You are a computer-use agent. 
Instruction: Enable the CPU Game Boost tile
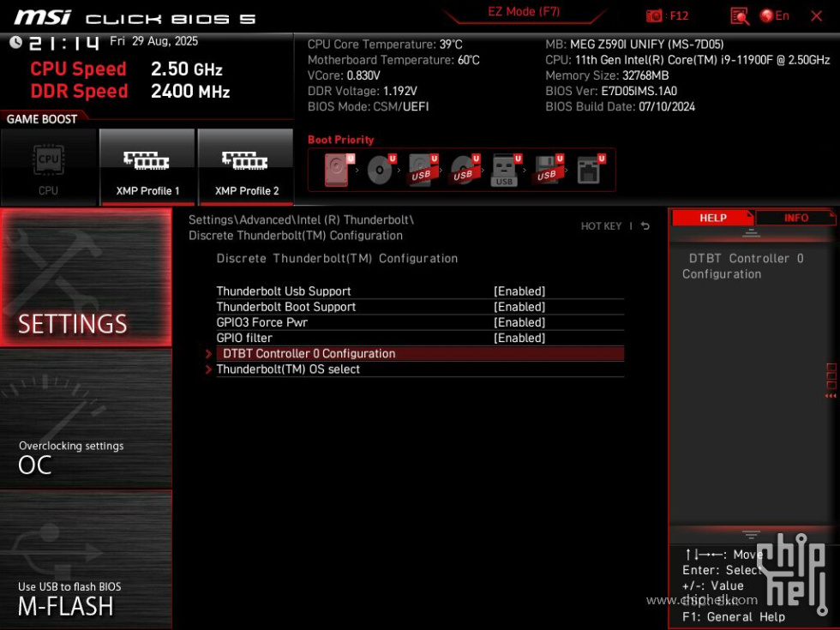(48, 167)
